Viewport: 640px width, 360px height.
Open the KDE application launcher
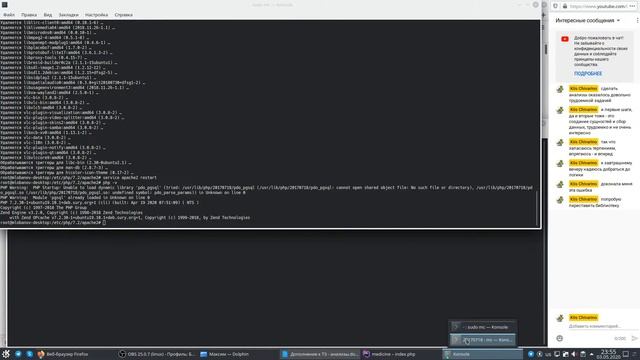[6, 354]
